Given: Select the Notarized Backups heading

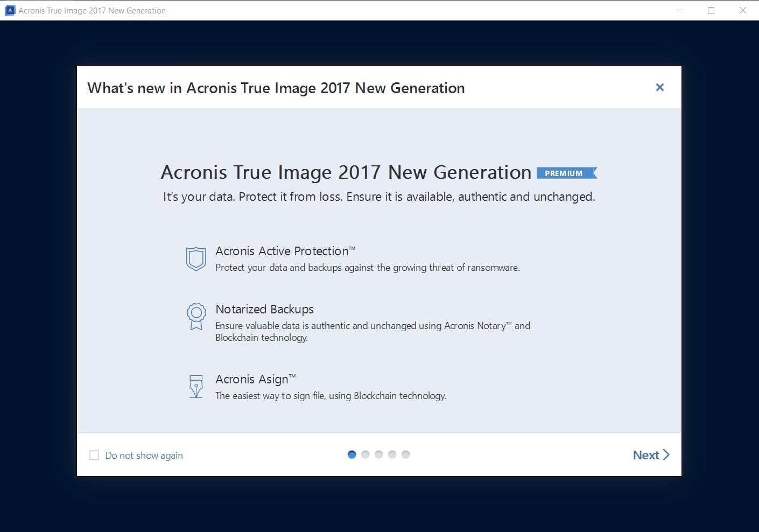Looking at the screenshot, I should (x=264, y=309).
